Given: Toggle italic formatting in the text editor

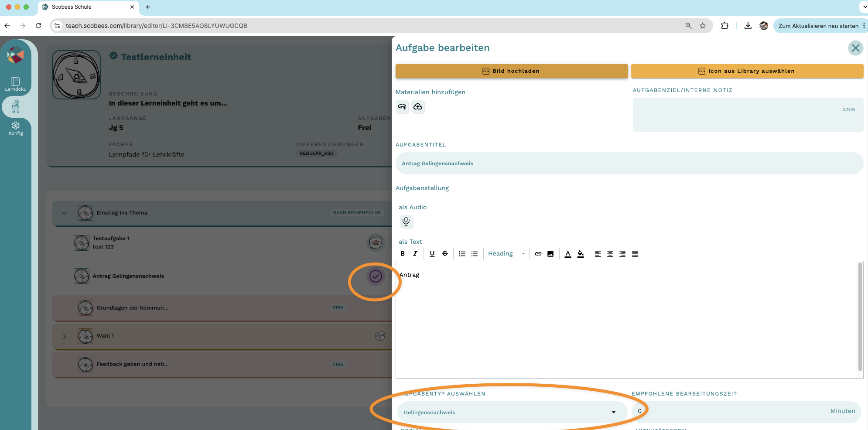Looking at the screenshot, I should [x=415, y=254].
